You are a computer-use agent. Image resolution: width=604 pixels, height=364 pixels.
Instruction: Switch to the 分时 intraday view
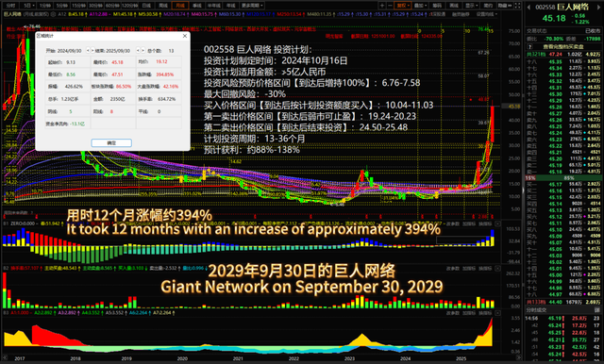click(x=10, y=6)
